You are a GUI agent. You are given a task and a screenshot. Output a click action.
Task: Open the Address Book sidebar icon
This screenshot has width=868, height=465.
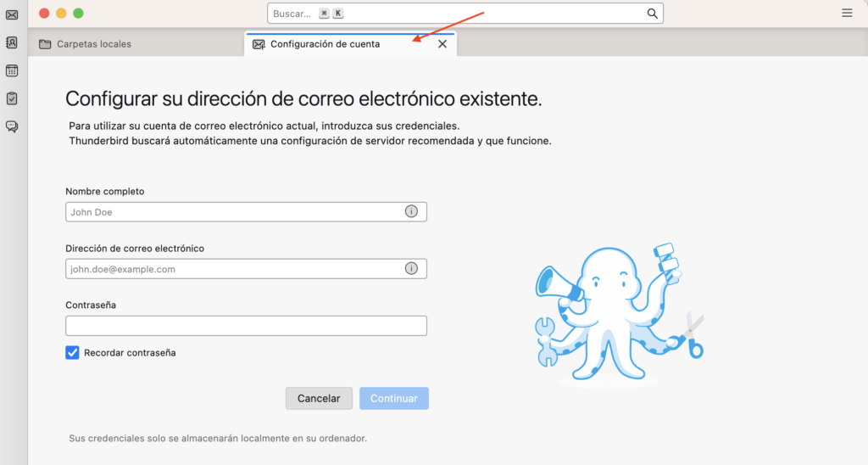tap(12, 42)
